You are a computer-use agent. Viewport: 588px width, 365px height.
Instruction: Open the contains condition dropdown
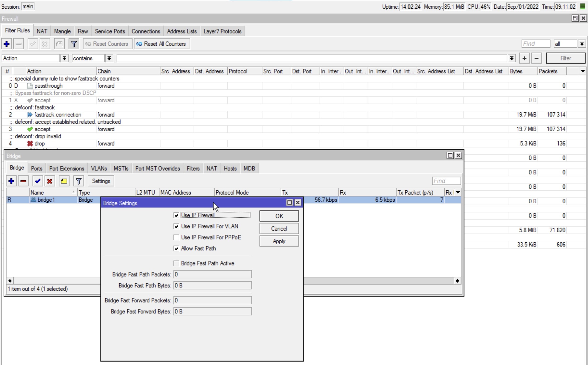(109, 58)
